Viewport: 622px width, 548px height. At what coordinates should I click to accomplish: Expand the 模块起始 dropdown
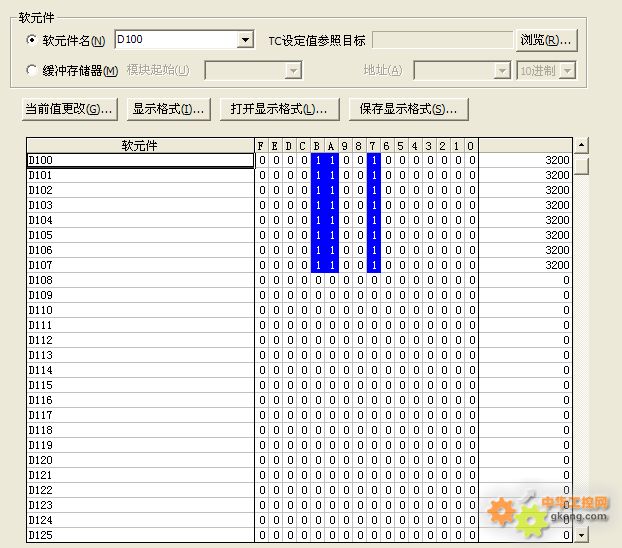click(293, 70)
